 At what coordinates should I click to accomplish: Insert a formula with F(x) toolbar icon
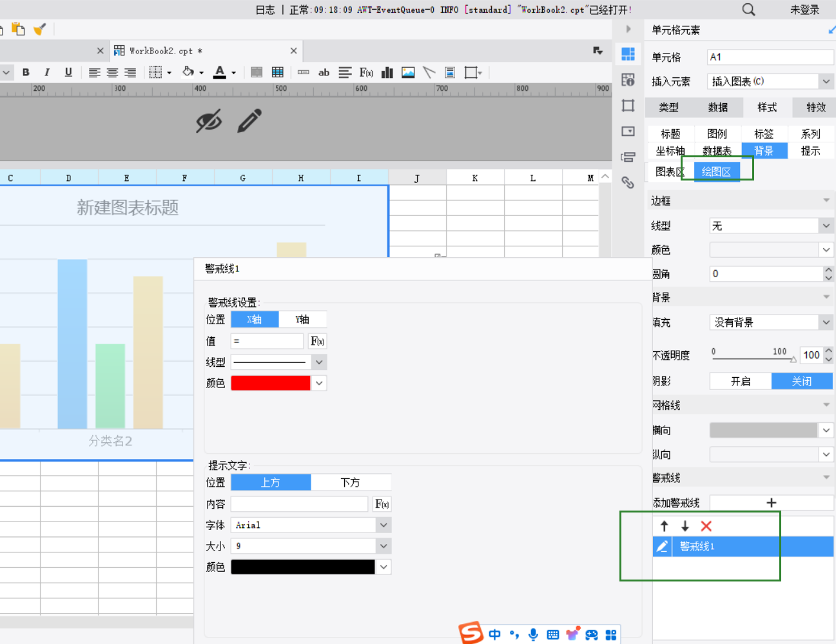(x=366, y=72)
